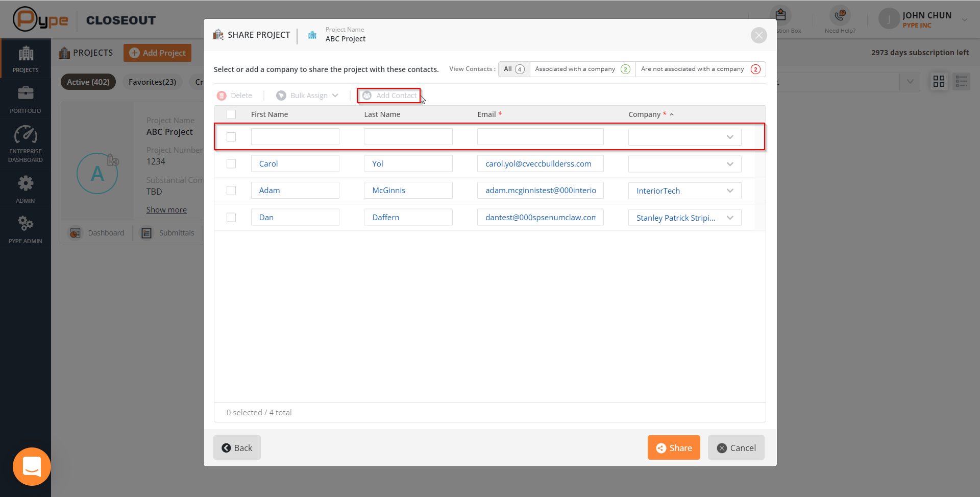This screenshot has height=497, width=980.
Task: Click the Dashboard icon on project card
Action: point(75,233)
